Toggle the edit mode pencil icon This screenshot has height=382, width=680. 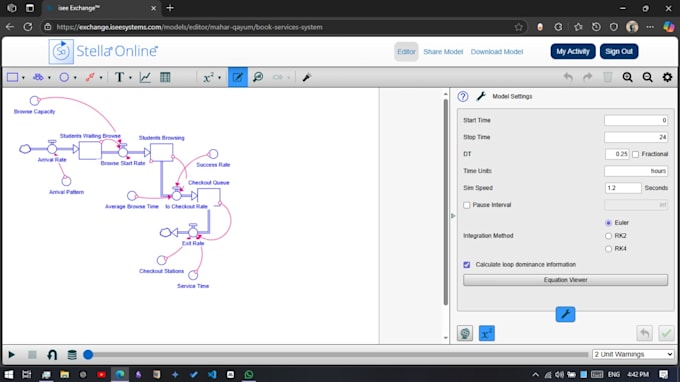[x=238, y=77]
